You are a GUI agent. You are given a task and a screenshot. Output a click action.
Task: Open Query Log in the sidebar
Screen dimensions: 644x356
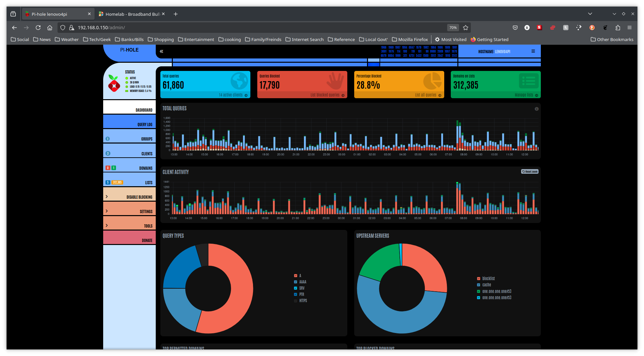[129, 122]
